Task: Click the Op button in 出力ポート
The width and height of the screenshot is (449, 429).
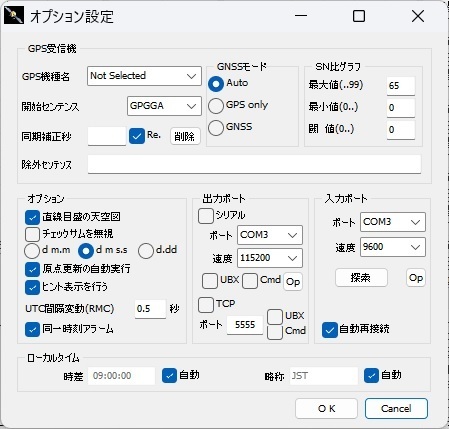Action: [293, 282]
